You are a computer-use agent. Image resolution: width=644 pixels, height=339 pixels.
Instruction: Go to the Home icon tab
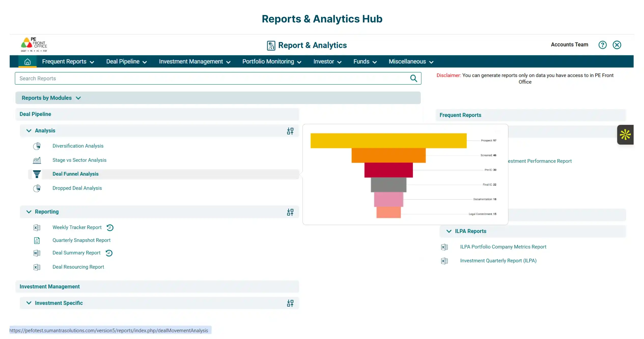(27, 62)
